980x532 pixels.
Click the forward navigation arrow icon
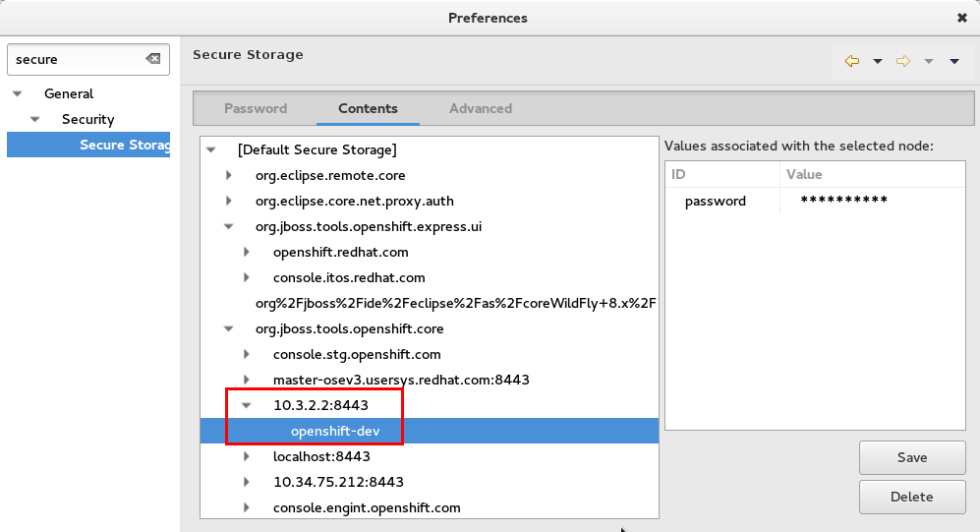coord(903,61)
